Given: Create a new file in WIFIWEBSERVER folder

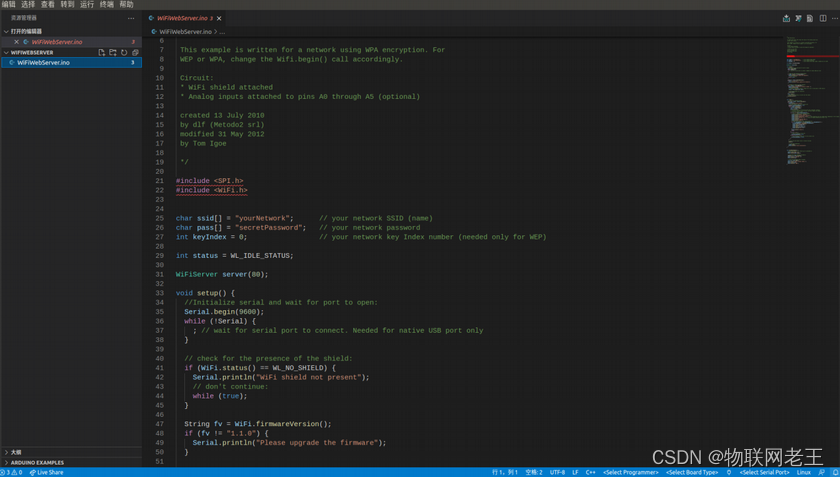Looking at the screenshot, I should (101, 53).
